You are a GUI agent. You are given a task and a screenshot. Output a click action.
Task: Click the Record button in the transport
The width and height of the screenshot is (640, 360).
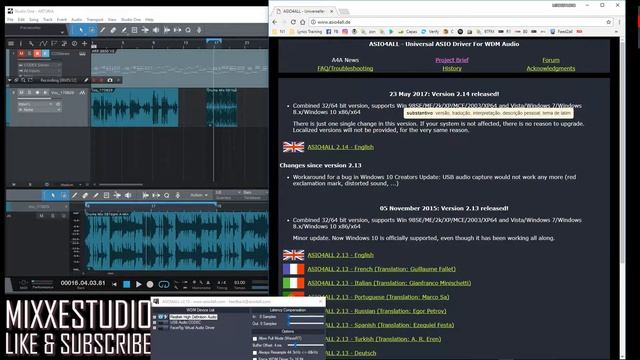tap(150, 284)
